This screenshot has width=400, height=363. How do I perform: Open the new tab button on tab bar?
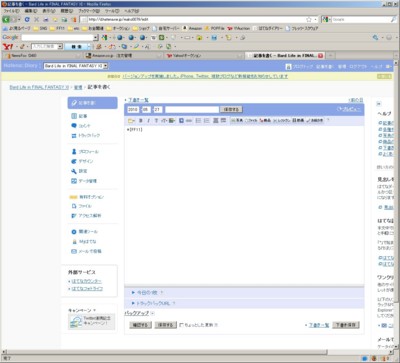(331, 56)
